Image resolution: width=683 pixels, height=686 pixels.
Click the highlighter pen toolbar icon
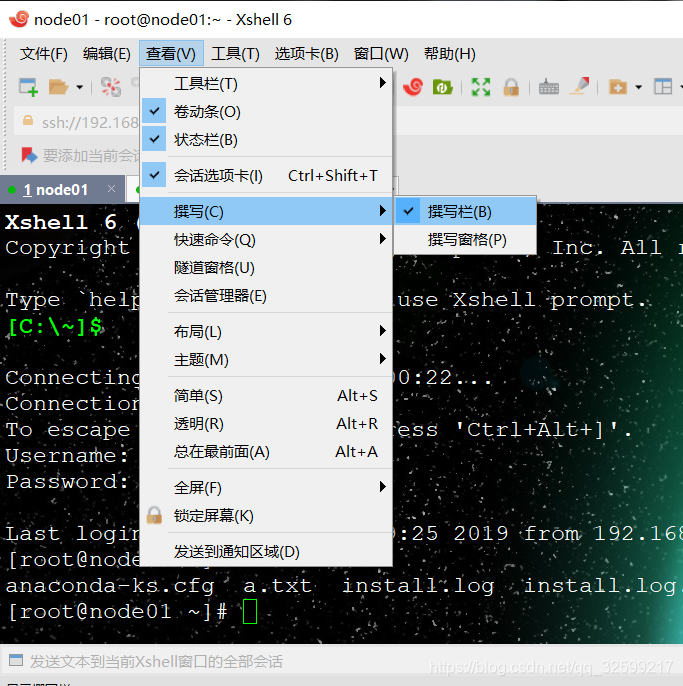pyautogui.click(x=580, y=86)
